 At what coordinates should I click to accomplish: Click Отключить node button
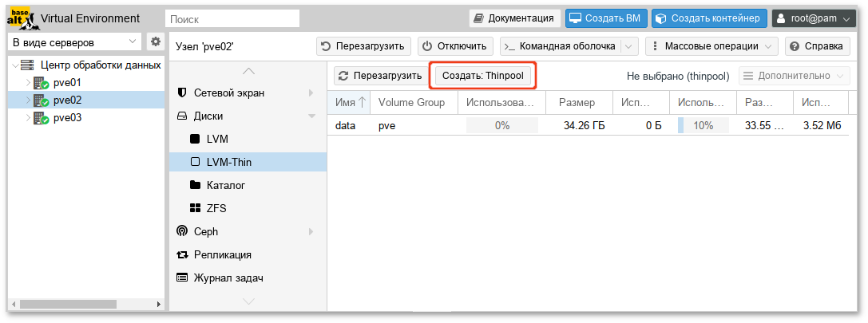456,46
